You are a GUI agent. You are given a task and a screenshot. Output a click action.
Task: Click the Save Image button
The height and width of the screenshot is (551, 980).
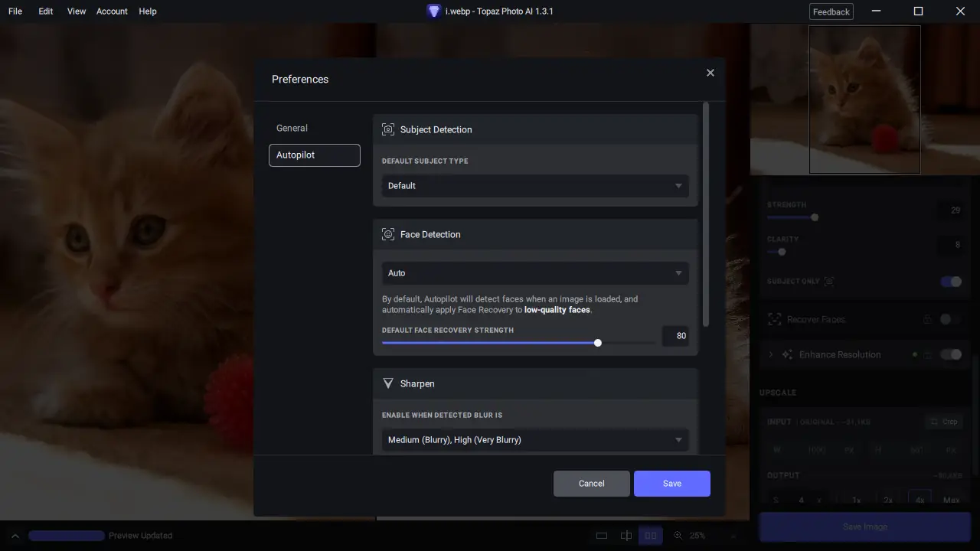click(865, 527)
